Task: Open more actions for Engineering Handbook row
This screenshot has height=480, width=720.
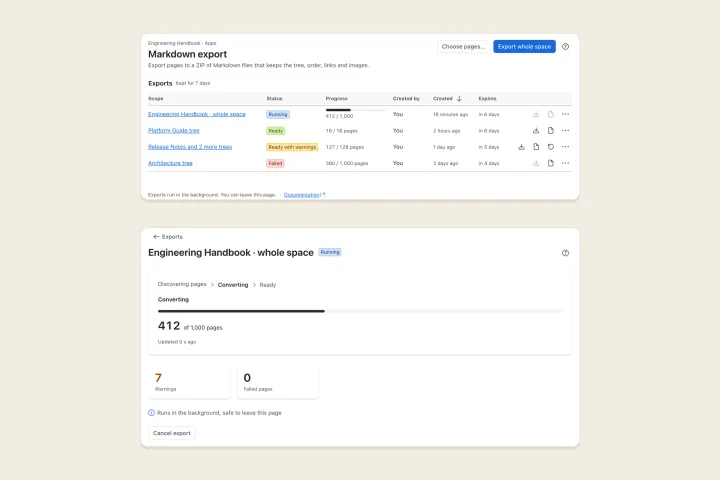Action: (x=565, y=114)
